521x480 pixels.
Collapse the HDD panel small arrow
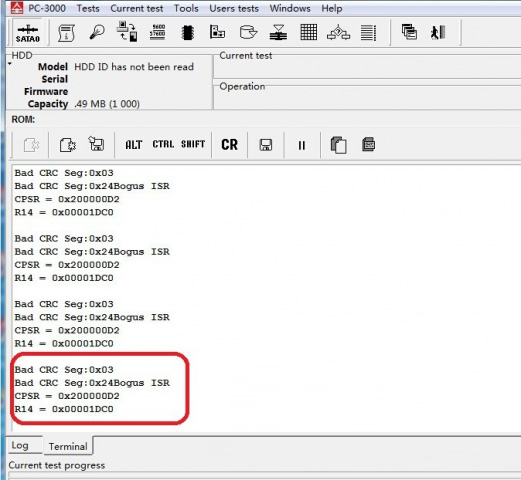10,64
